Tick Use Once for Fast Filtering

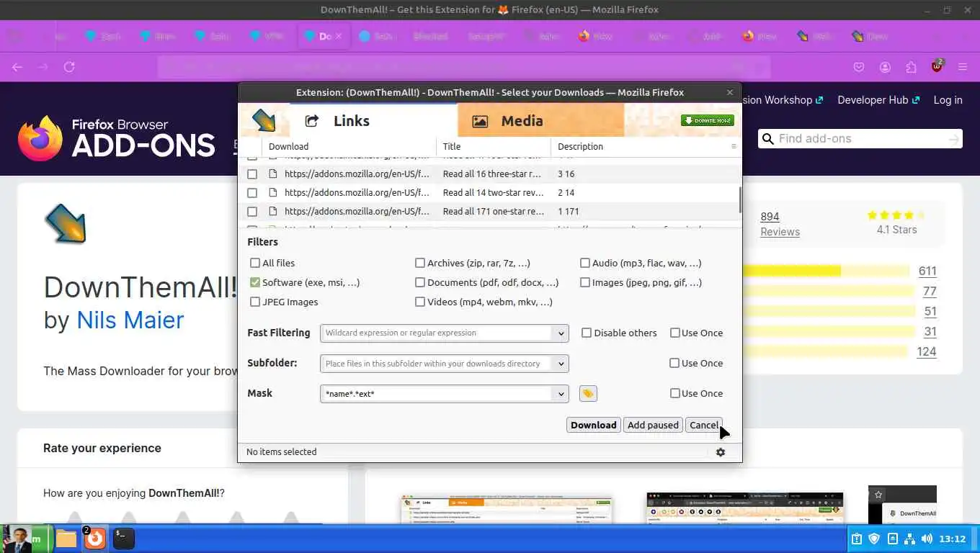point(675,333)
